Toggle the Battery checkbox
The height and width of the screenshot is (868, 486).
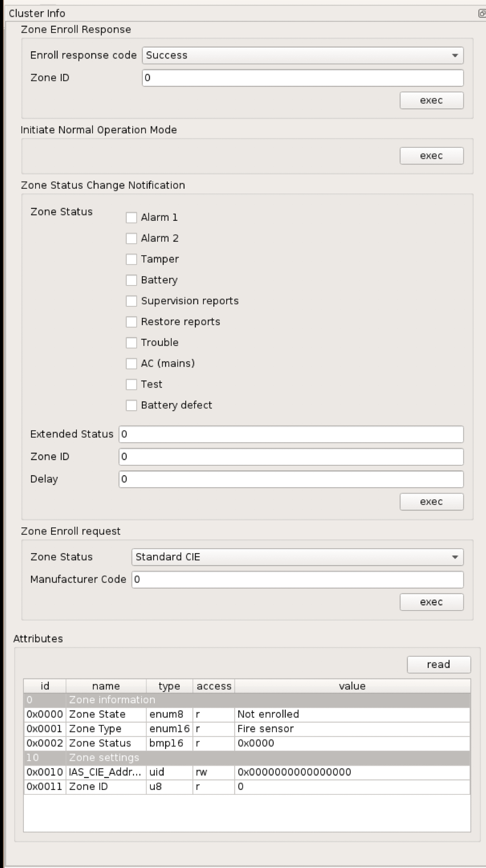pos(131,280)
